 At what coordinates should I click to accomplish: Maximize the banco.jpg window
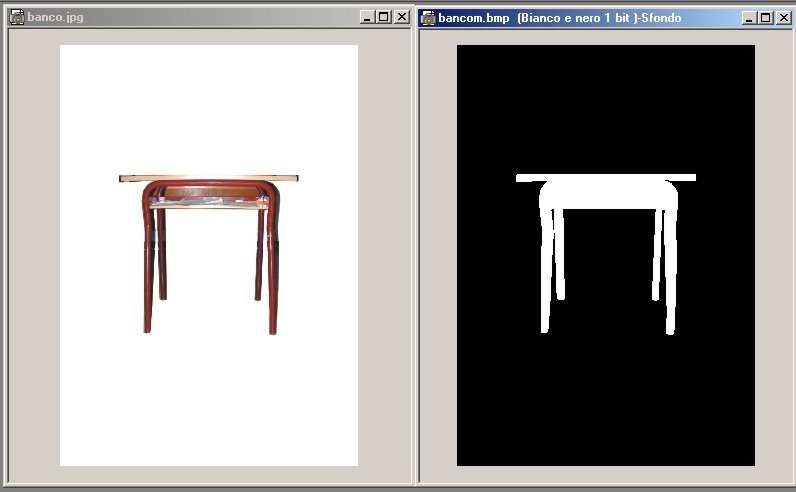[384, 17]
